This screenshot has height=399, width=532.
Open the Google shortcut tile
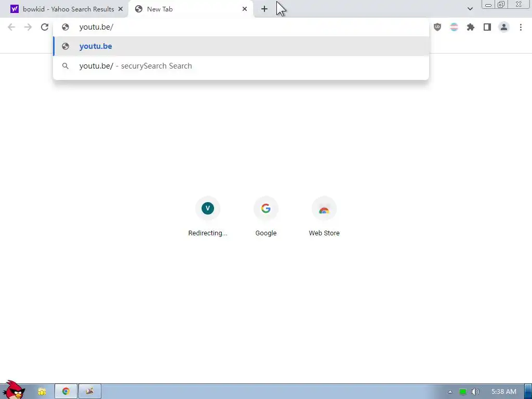266,217
